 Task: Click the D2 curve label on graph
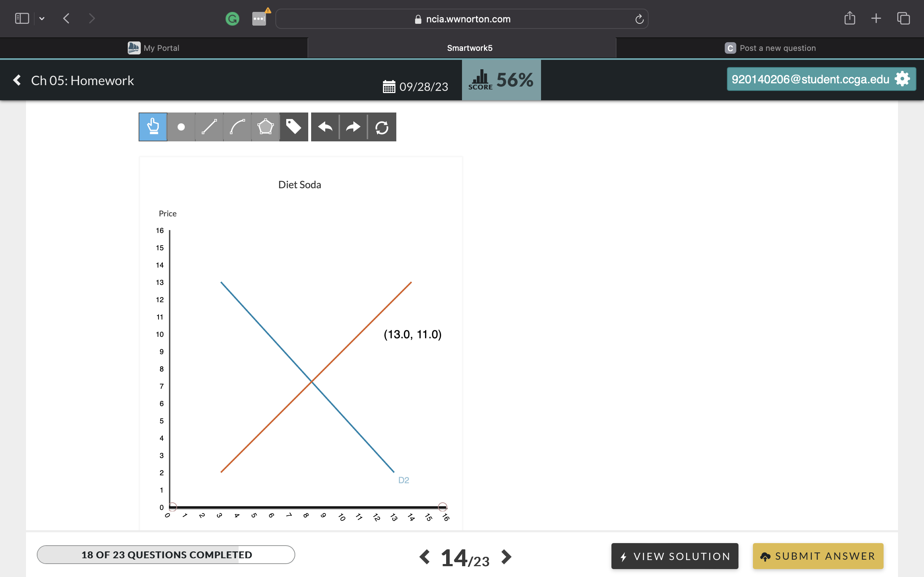404,480
